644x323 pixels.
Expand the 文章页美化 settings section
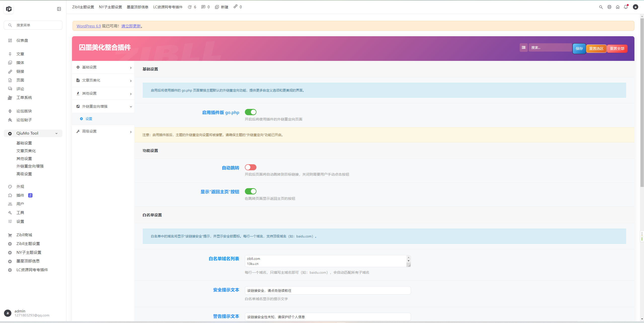pos(103,80)
